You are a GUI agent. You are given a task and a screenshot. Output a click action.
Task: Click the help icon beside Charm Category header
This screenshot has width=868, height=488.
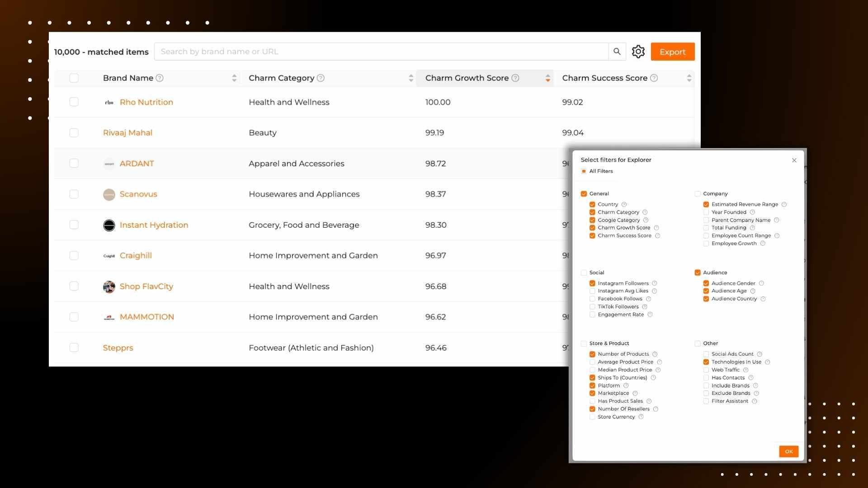click(x=321, y=78)
